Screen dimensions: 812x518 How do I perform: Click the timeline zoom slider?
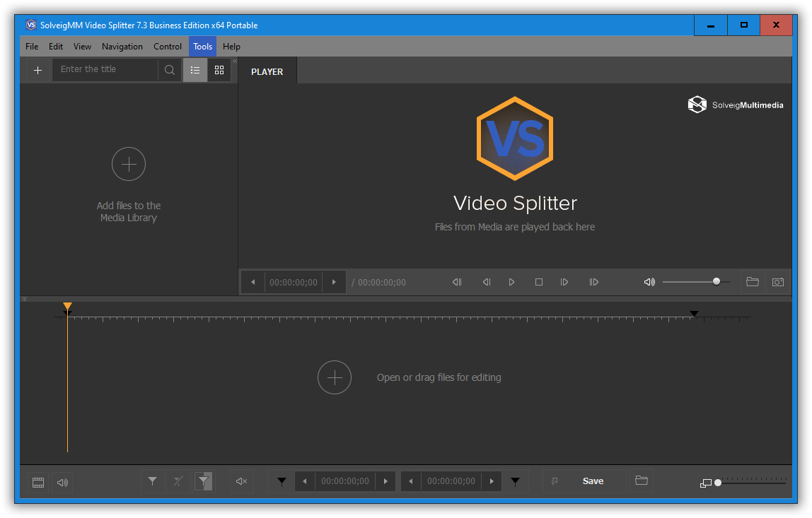751,482
